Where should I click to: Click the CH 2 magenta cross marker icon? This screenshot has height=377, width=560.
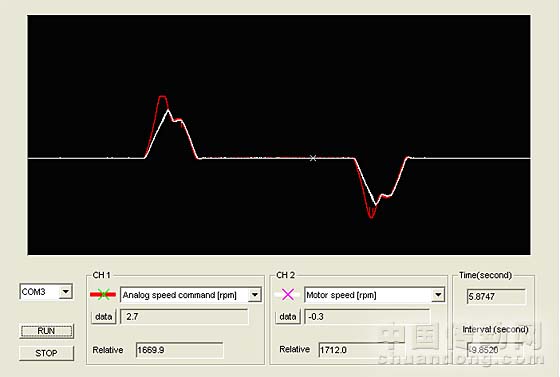[288, 295]
